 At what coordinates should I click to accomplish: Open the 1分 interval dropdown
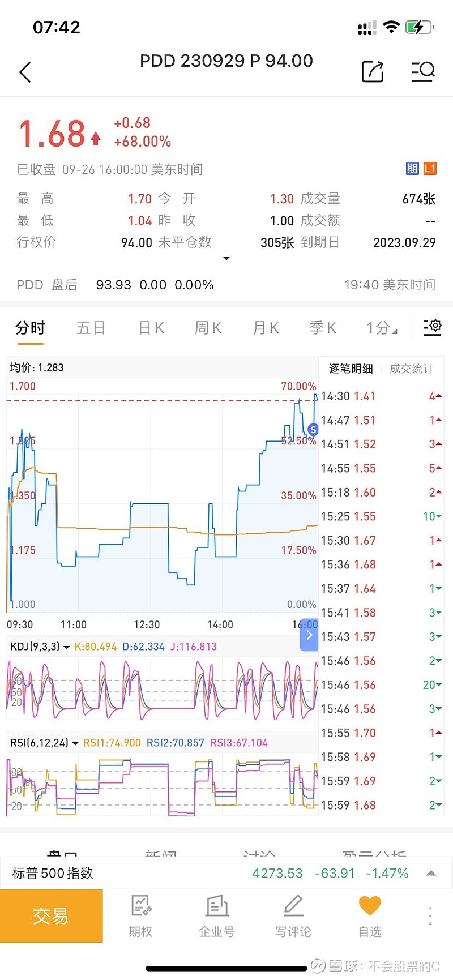(382, 328)
